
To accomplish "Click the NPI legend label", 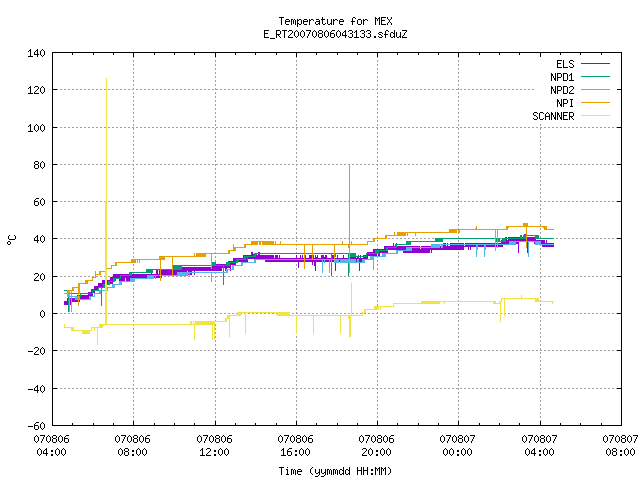I will pos(565,103).
